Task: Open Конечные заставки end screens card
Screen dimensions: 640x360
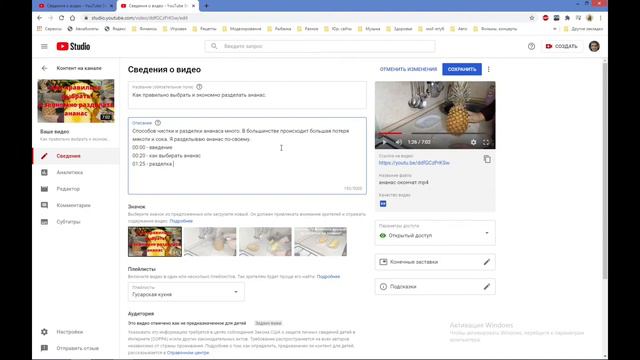Action: pyautogui.click(x=435, y=262)
